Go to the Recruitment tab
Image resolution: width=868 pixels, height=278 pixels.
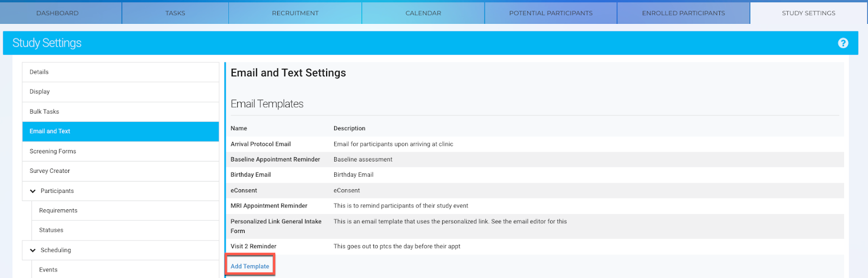tap(295, 13)
